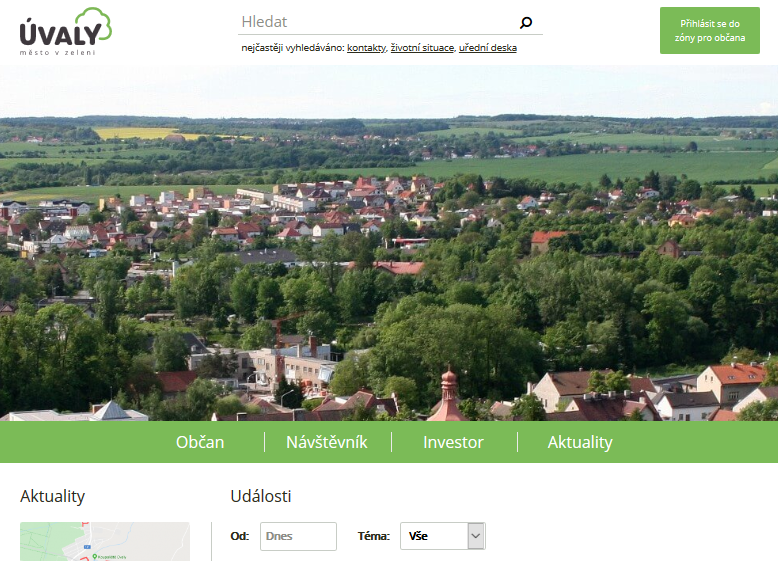Open the map thumbnail under Aktuality
Viewport: 778px width, 561px height.
click(x=105, y=541)
